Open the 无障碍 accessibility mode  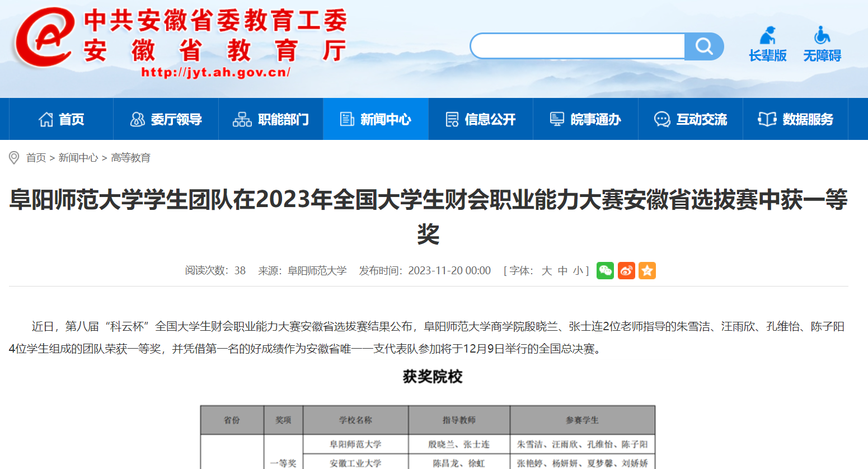point(822,45)
